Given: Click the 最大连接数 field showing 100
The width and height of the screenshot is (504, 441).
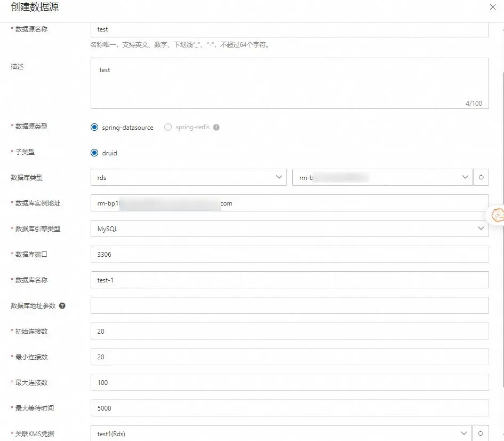Looking at the screenshot, I should click(x=290, y=382).
